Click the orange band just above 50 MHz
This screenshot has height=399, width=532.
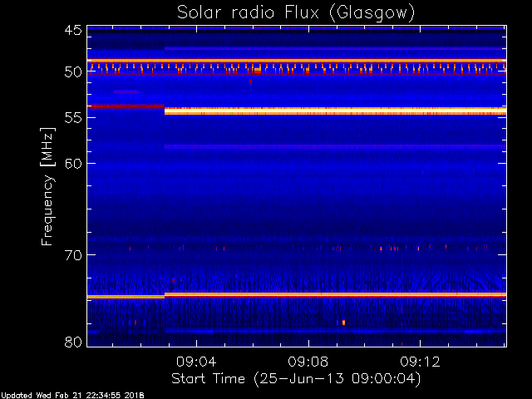point(297,61)
